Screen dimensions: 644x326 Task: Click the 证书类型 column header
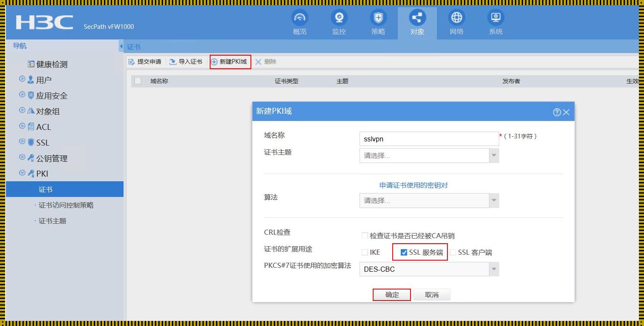click(x=287, y=81)
